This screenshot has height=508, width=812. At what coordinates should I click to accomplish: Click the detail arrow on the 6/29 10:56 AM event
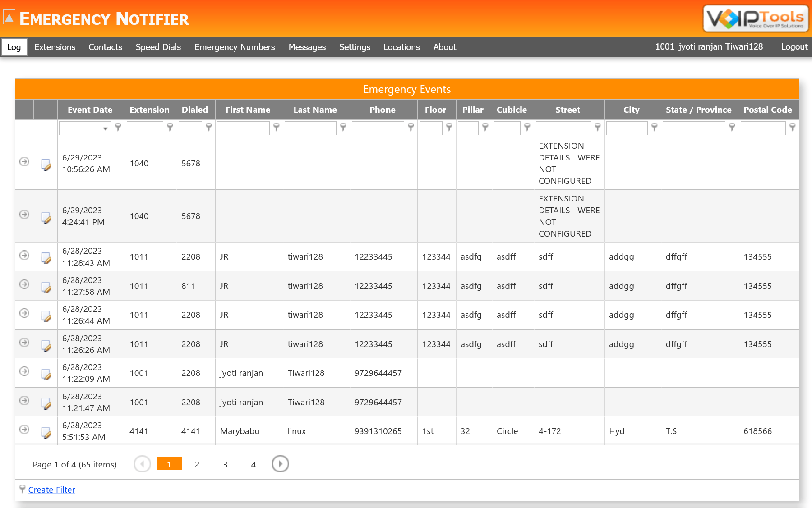point(24,161)
